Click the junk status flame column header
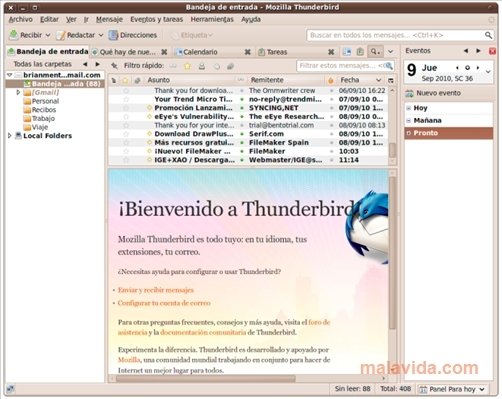The width and height of the screenshot is (502, 399). 331,80
